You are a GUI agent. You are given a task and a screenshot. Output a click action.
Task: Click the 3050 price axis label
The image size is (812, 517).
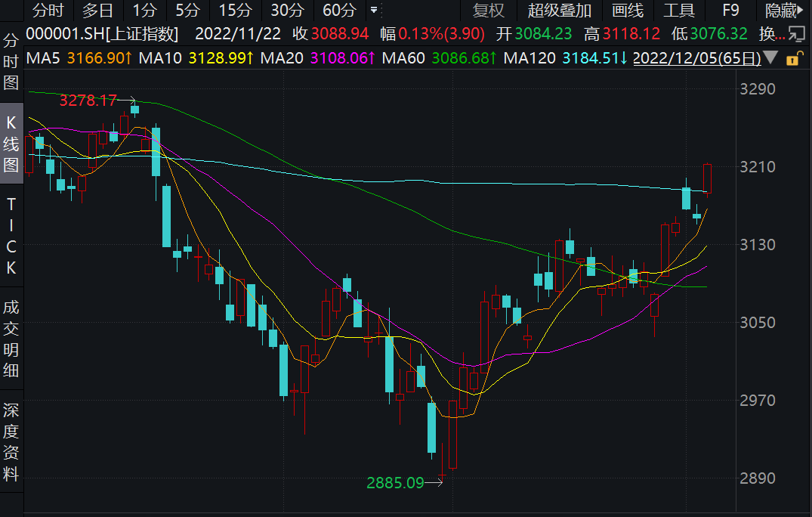(x=758, y=323)
